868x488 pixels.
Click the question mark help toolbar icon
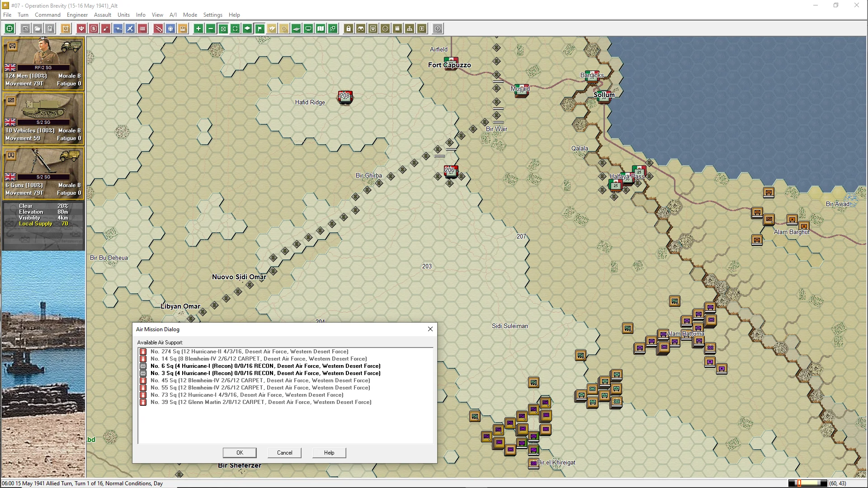click(438, 28)
